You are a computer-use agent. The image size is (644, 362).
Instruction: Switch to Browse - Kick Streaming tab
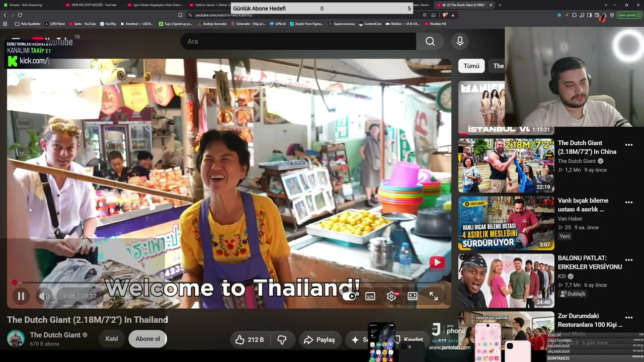tap(30, 5)
